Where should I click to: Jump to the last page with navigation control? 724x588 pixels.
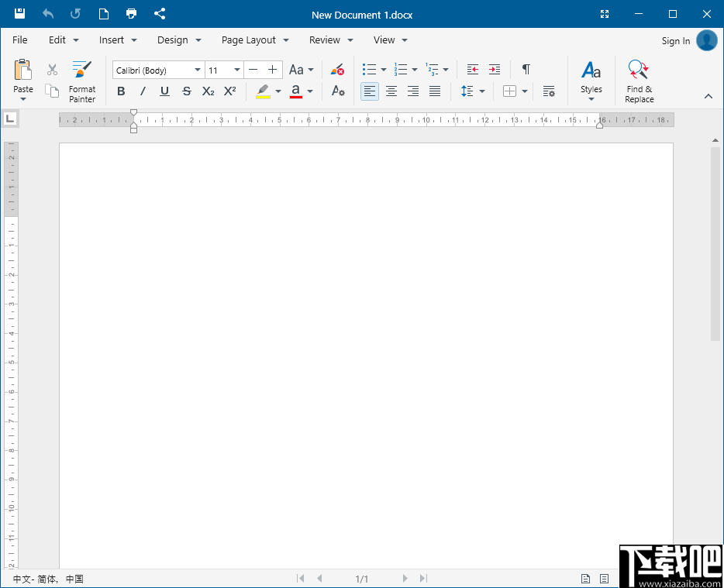(422, 578)
